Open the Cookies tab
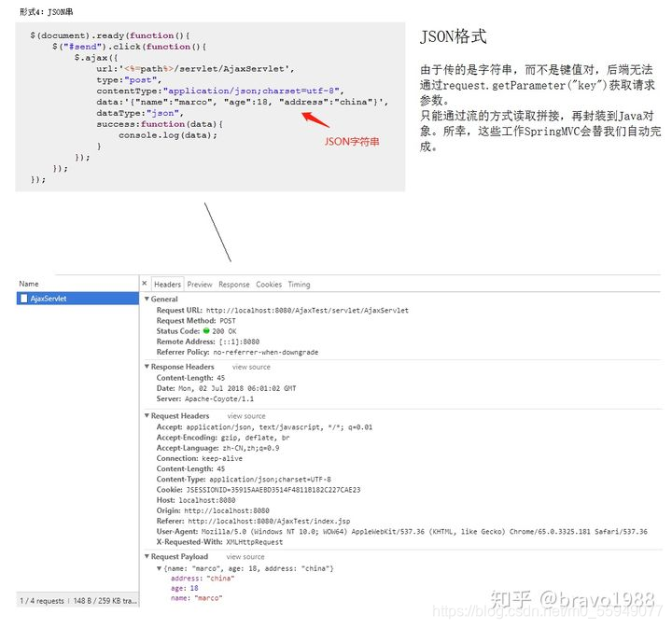Image resolution: width=672 pixels, height=628 pixels. tap(269, 285)
